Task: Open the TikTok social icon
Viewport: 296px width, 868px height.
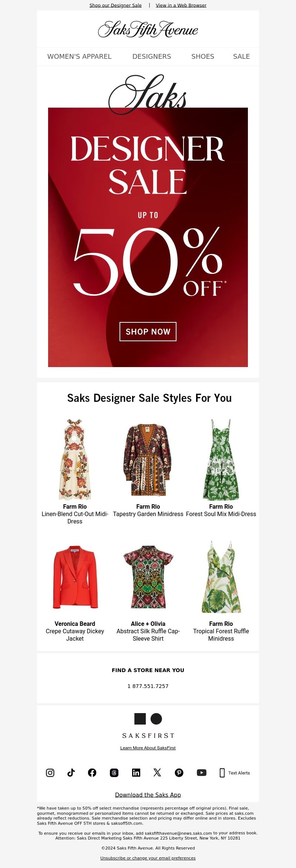Action: pos(71,773)
